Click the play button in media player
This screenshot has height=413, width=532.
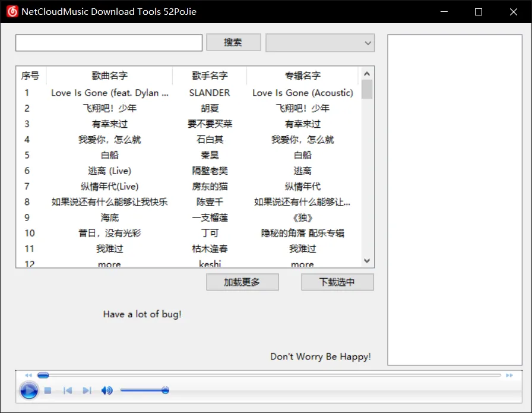pos(29,390)
